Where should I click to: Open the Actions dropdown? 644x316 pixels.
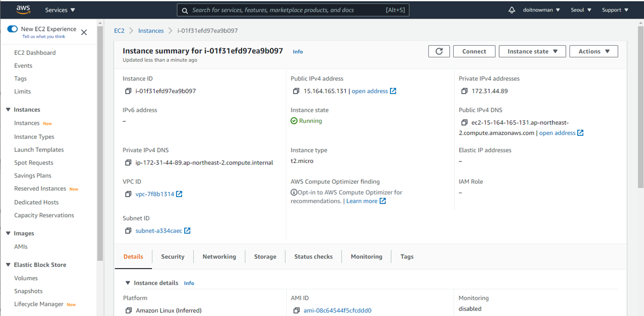594,51
